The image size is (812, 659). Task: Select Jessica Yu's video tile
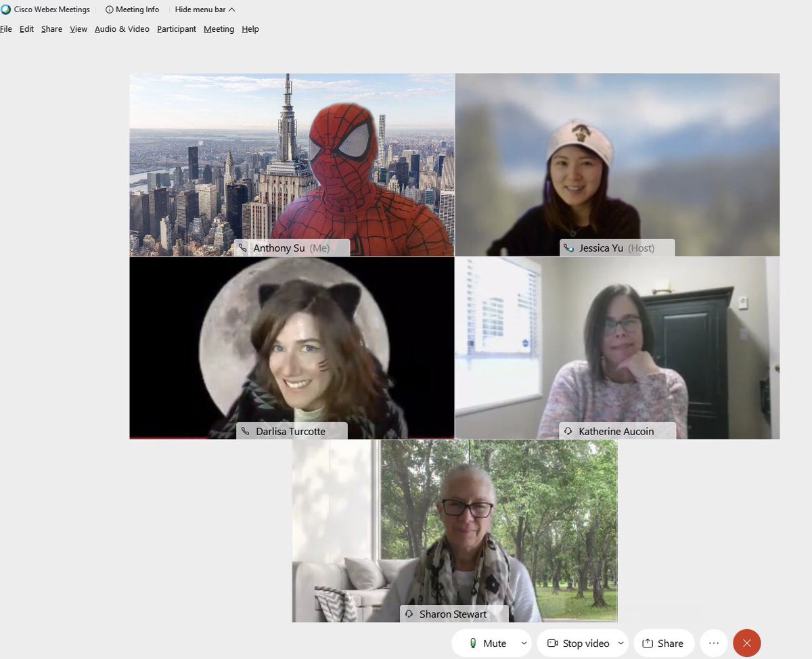coord(617,164)
